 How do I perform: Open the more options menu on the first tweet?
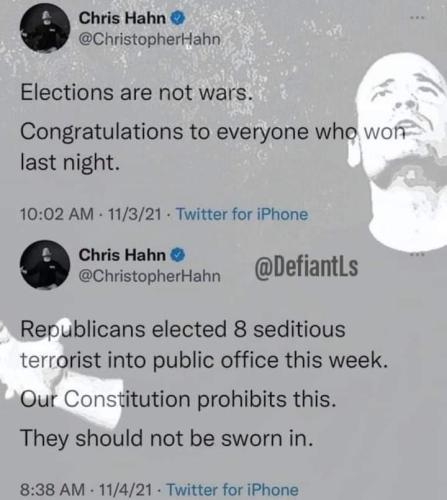pos(417,18)
